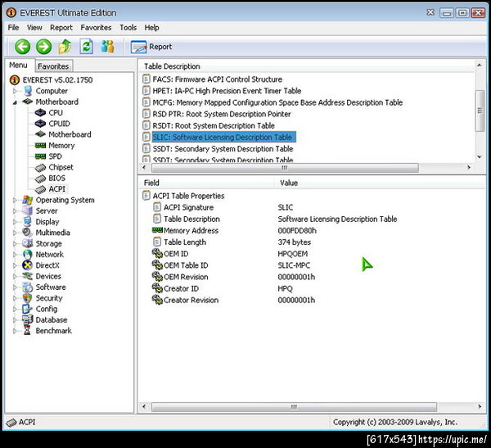
Task: Expand the Display tree node
Action: [15, 222]
